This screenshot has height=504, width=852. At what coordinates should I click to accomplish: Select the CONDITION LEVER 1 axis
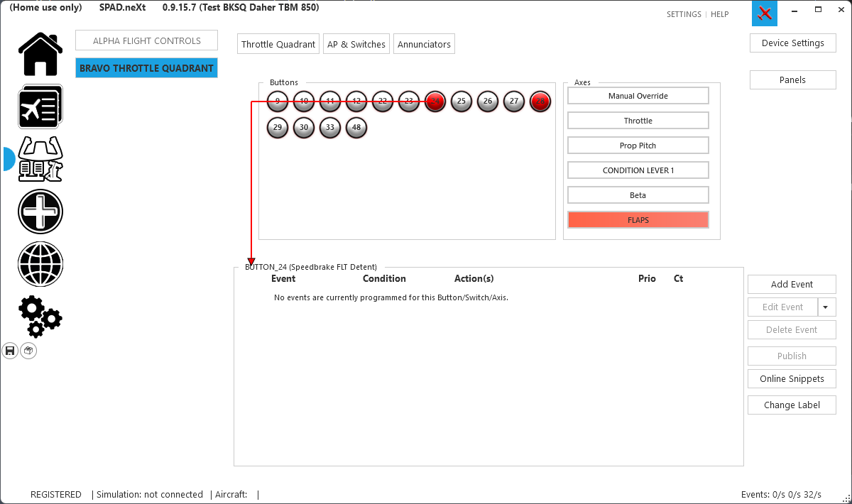click(x=638, y=170)
